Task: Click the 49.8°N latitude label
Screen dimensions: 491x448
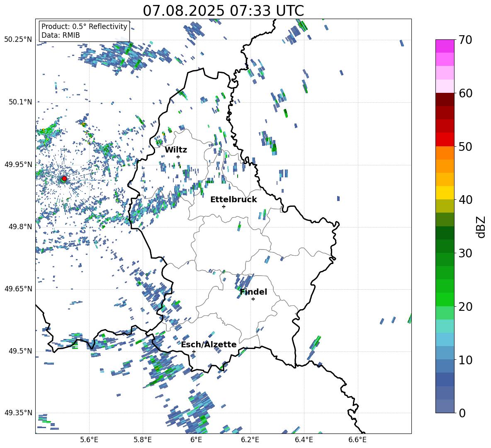Action: tap(20, 227)
